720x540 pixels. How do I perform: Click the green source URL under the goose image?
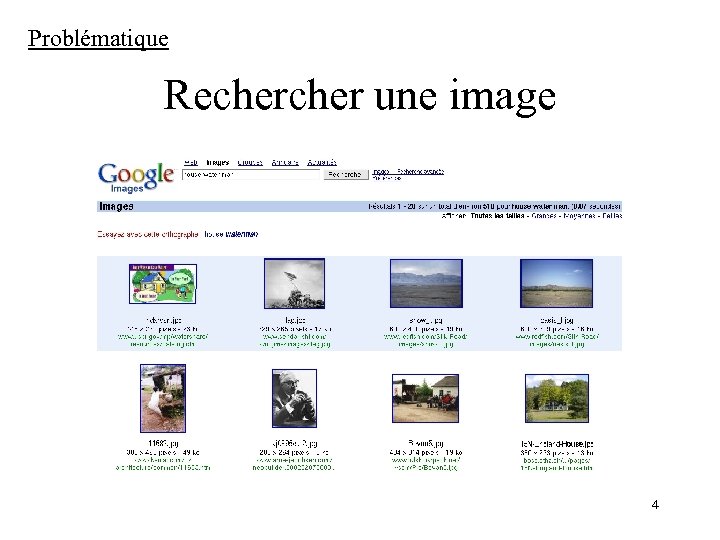pos(163,464)
